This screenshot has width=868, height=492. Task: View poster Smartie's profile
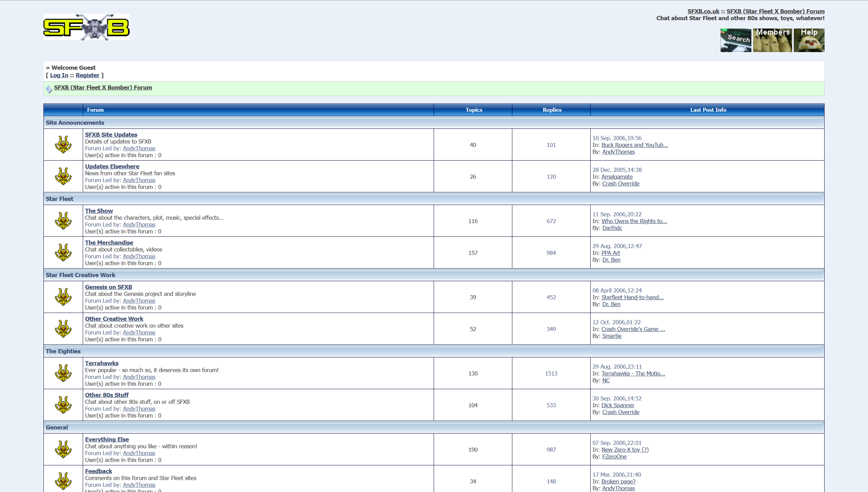pyautogui.click(x=612, y=336)
